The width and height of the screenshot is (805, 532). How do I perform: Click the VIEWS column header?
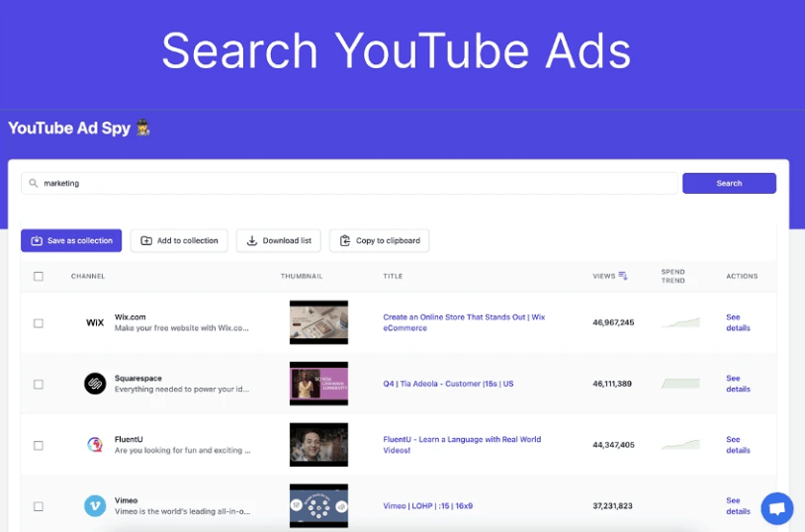[603, 276]
